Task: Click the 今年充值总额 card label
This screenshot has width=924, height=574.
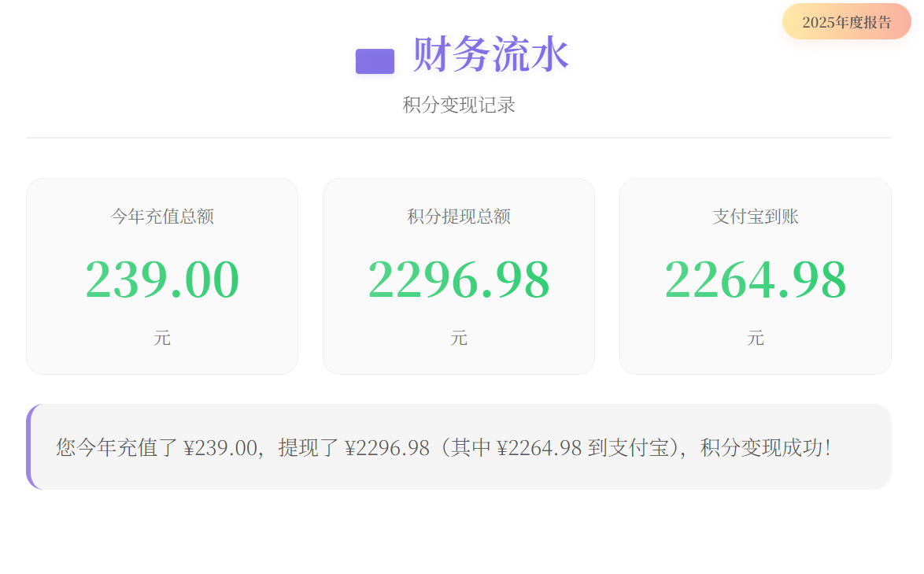Action: point(162,217)
